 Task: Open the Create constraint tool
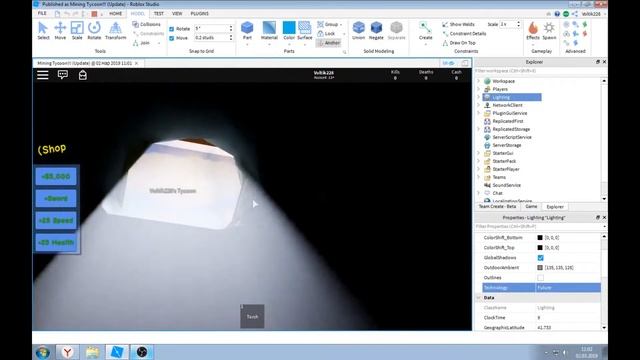[x=425, y=31]
